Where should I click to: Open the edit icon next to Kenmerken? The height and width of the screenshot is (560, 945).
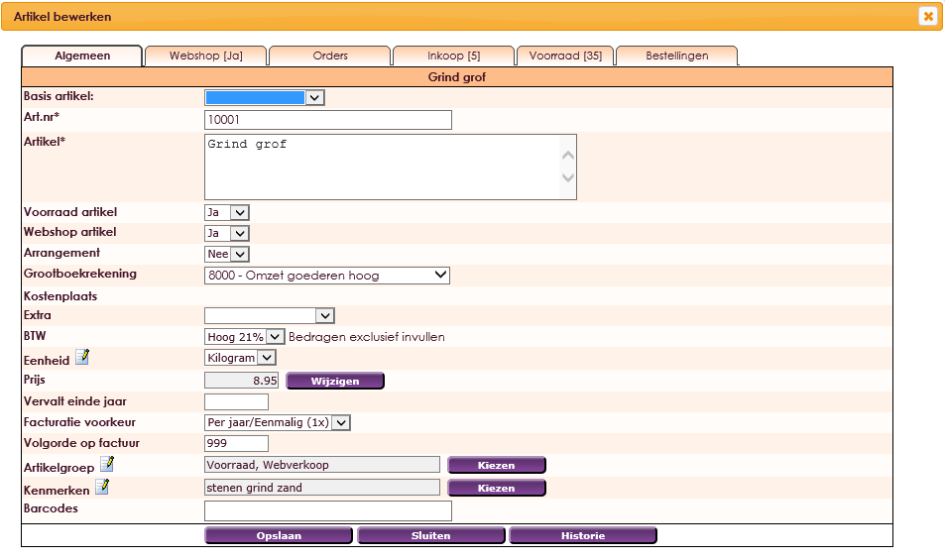click(102, 487)
